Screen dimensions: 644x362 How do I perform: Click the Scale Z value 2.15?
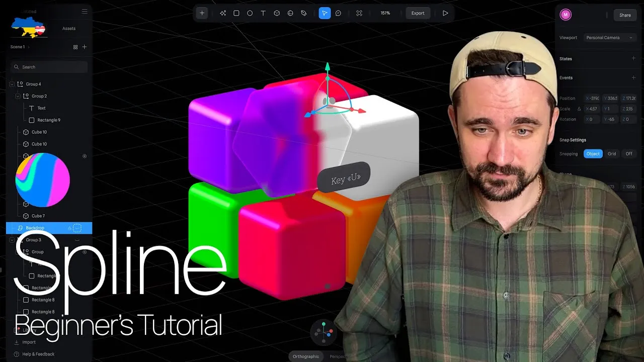pyautogui.click(x=629, y=109)
